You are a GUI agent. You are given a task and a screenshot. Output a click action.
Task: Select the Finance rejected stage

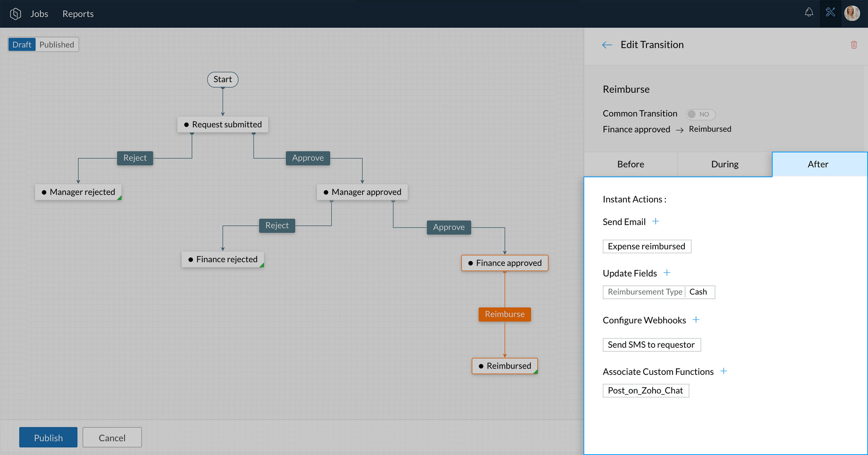pyautogui.click(x=223, y=259)
